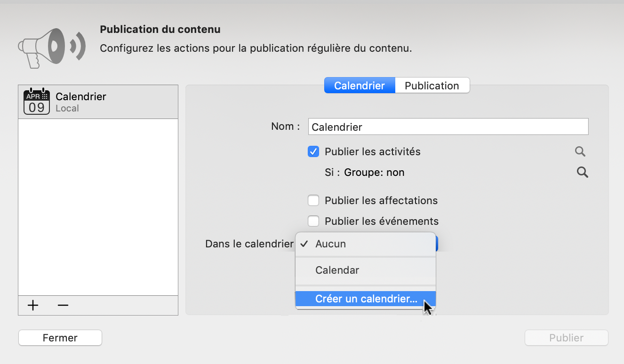Image resolution: width=624 pixels, height=364 pixels.
Task: Choose Calendar from the open dropdown
Action: [x=337, y=270]
